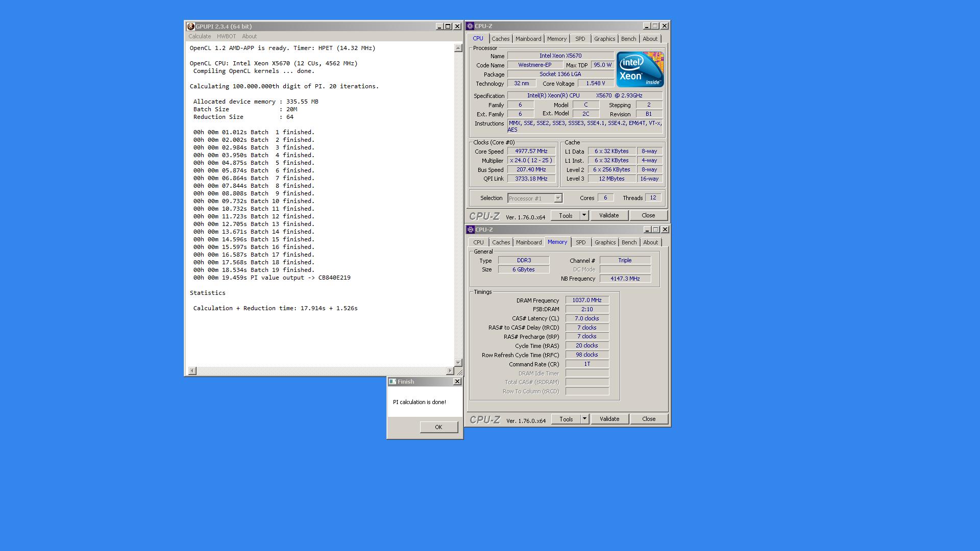Click OK in the Finish dialog

click(438, 427)
